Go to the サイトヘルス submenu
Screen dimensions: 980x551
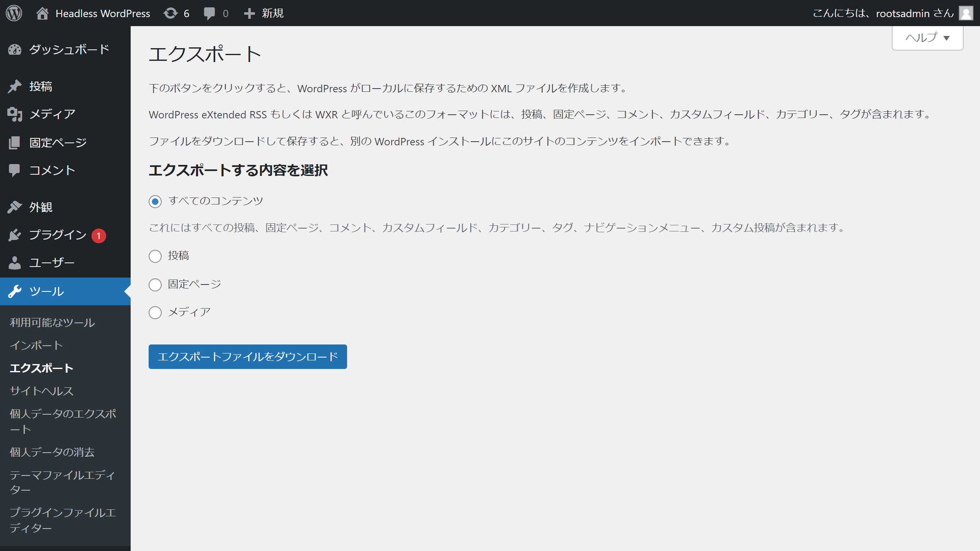tap(42, 391)
